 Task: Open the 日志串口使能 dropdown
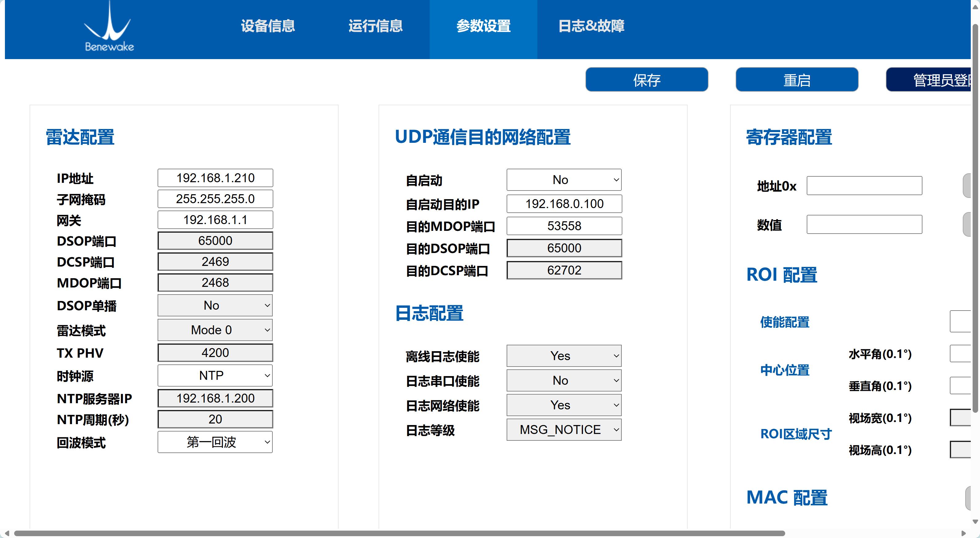click(564, 380)
